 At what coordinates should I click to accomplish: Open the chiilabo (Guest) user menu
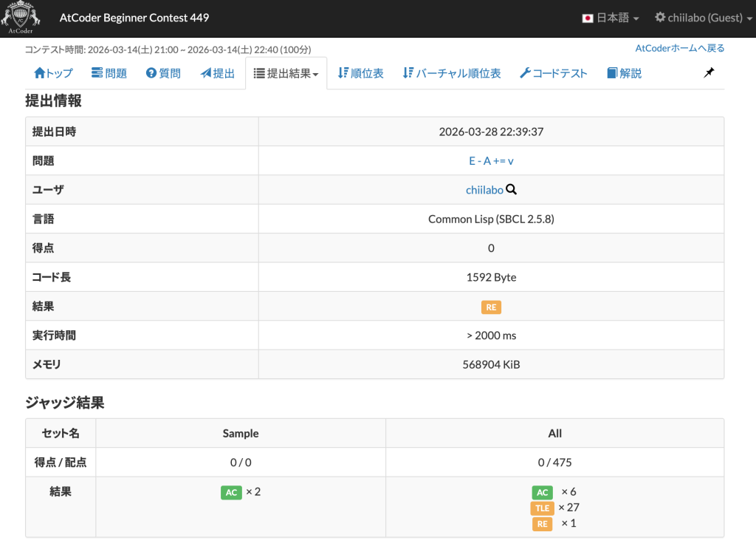tap(704, 18)
